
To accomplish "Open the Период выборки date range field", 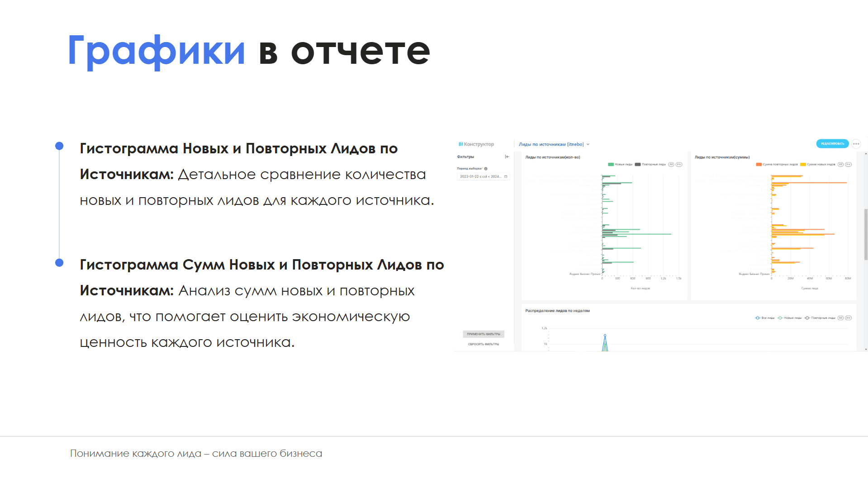I will click(484, 176).
